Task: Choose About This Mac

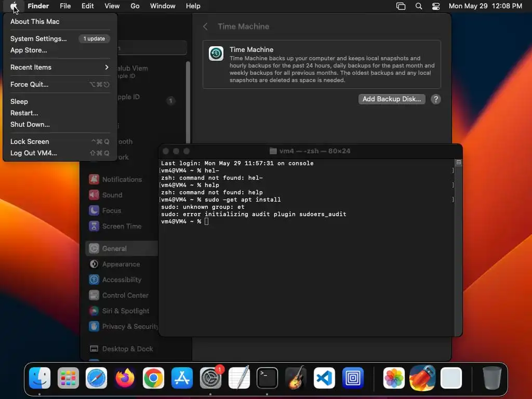Action: [x=60, y=21]
